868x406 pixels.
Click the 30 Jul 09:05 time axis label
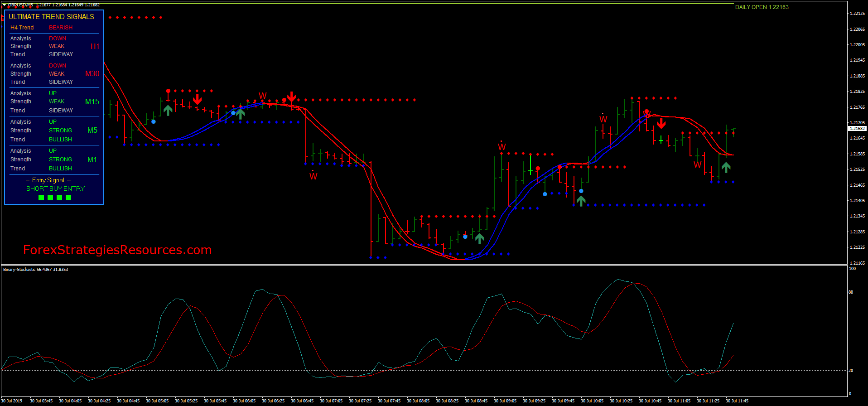point(505,401)
